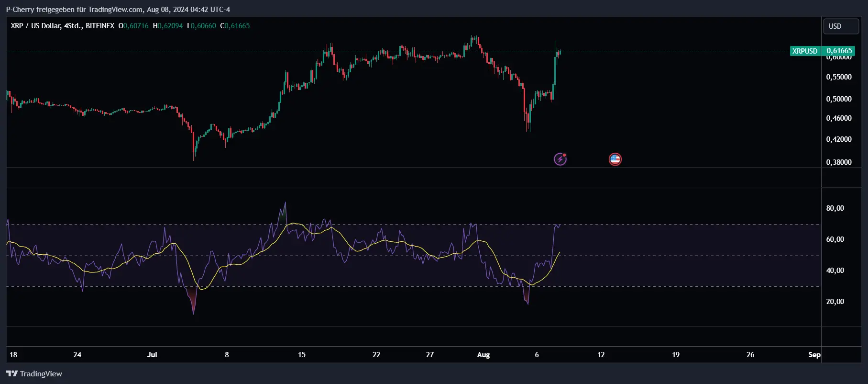Image resolution: width=868 pixels, height=384 pixels.
Task: Click the 12 date on time axis
Action: tap(601, 355)
